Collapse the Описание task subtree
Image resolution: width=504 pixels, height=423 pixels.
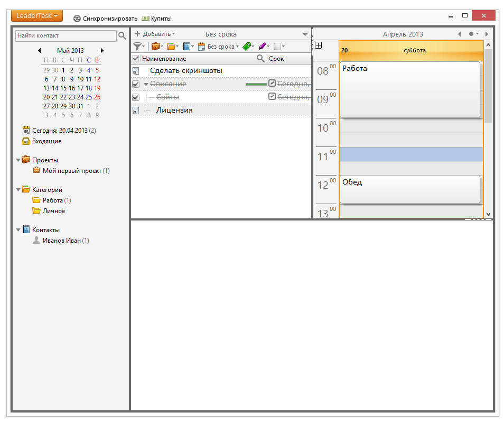coord(146,84)
